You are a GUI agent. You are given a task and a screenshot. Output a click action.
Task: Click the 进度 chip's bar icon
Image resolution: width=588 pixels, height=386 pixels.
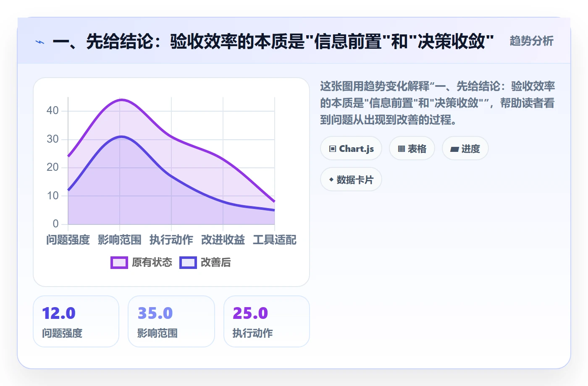point(454,149)
